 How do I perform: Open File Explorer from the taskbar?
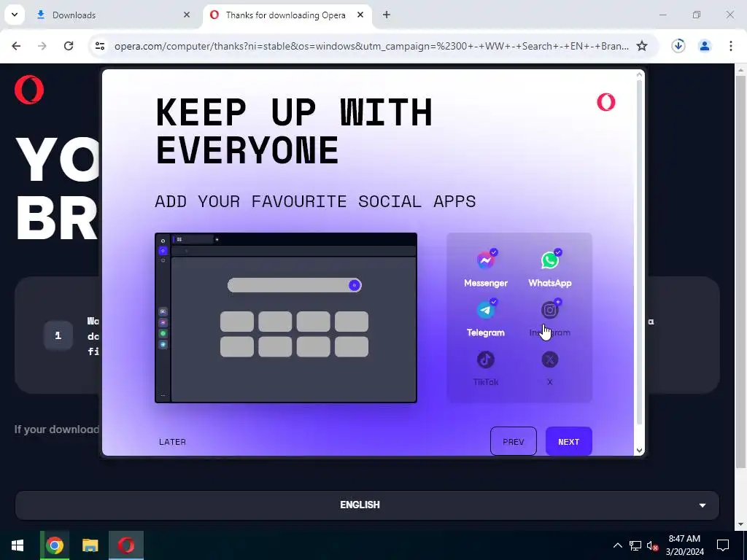[x=90, y=545]
